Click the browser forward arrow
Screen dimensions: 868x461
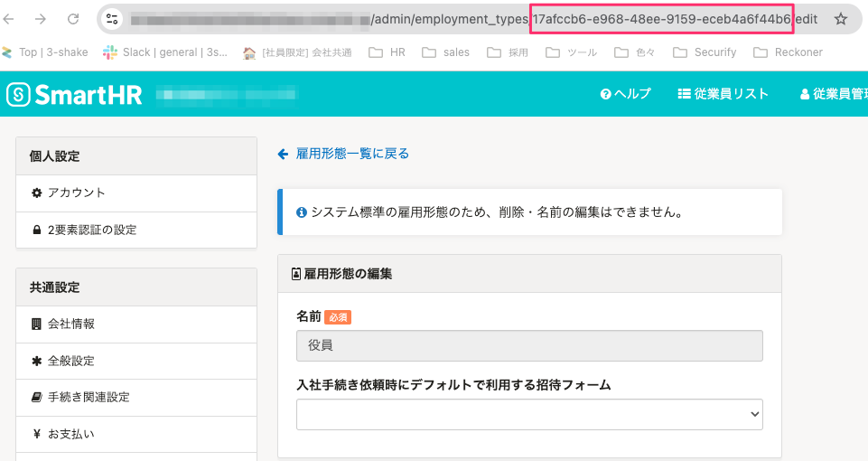pyautogui.click(x=41, y=19)
